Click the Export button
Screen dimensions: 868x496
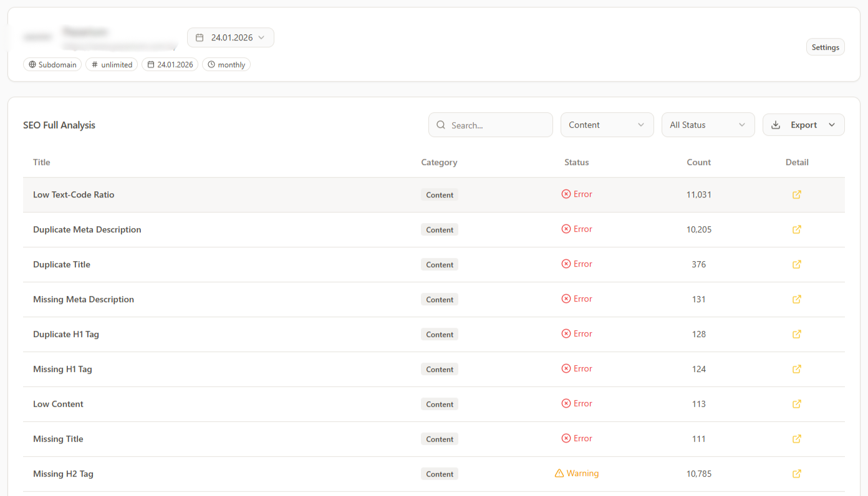(x=803, y=125)
